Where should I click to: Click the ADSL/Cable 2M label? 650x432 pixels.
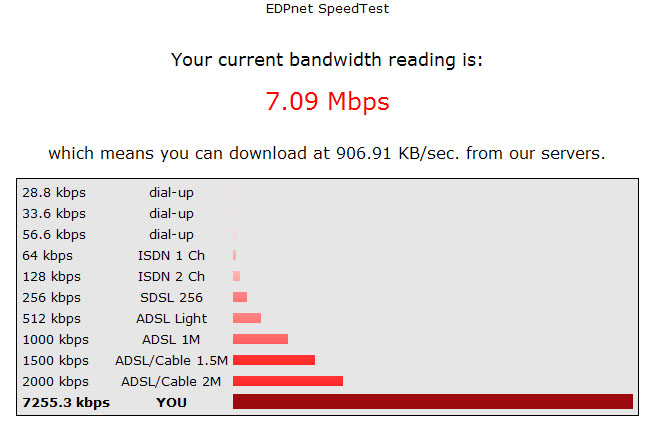[171, 381]
